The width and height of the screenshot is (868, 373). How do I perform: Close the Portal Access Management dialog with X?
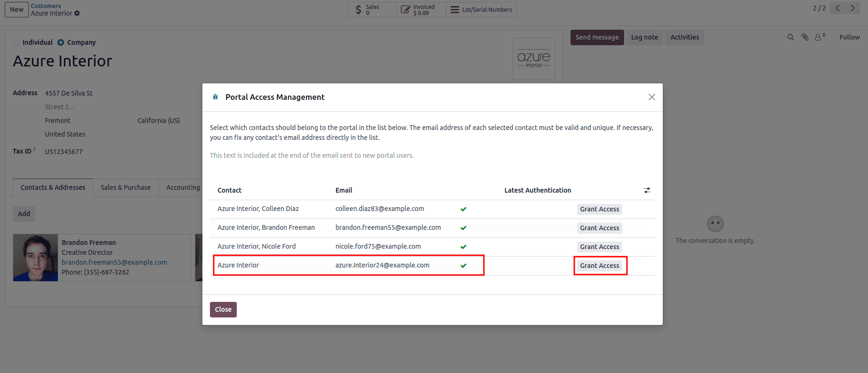click(x=651, y=97)
